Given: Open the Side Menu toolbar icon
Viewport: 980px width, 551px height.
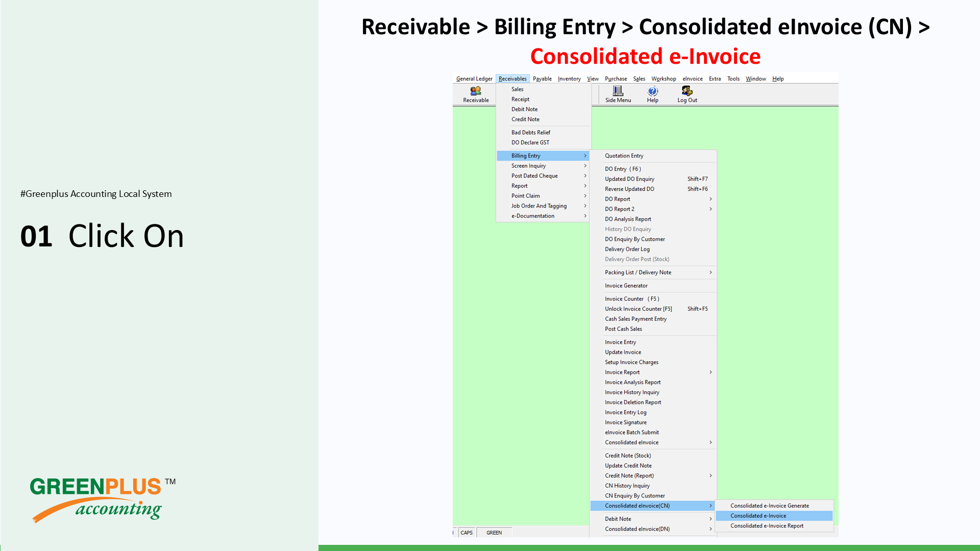Looking at the screenshot, I should click(x=618, y=94).
